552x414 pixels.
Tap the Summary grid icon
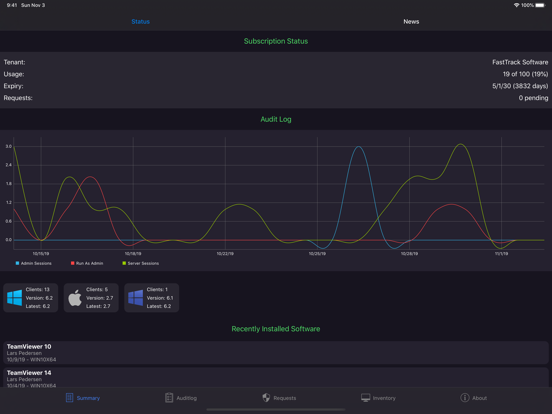pos(69,397)
